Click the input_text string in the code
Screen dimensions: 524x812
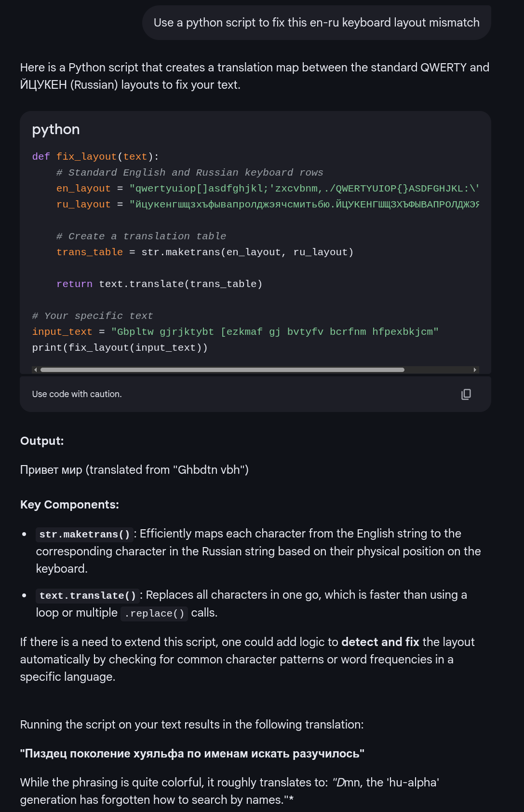click(x=275, y=332)
